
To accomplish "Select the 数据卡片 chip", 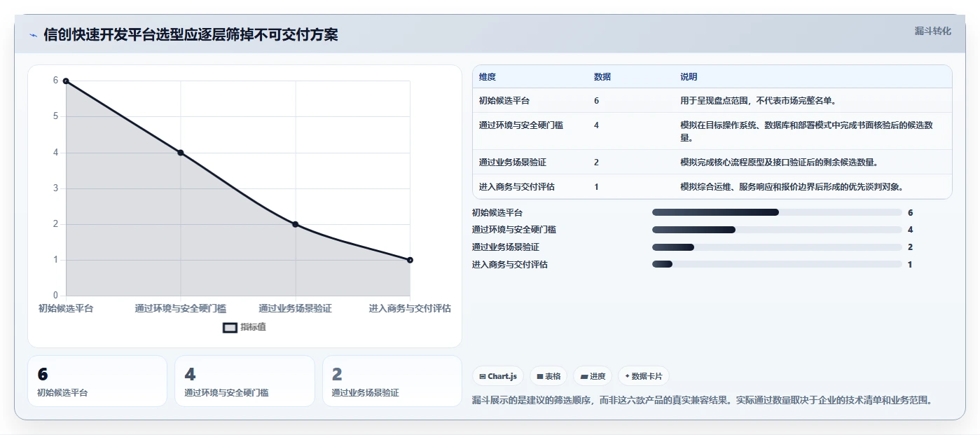I will (643, 376).
